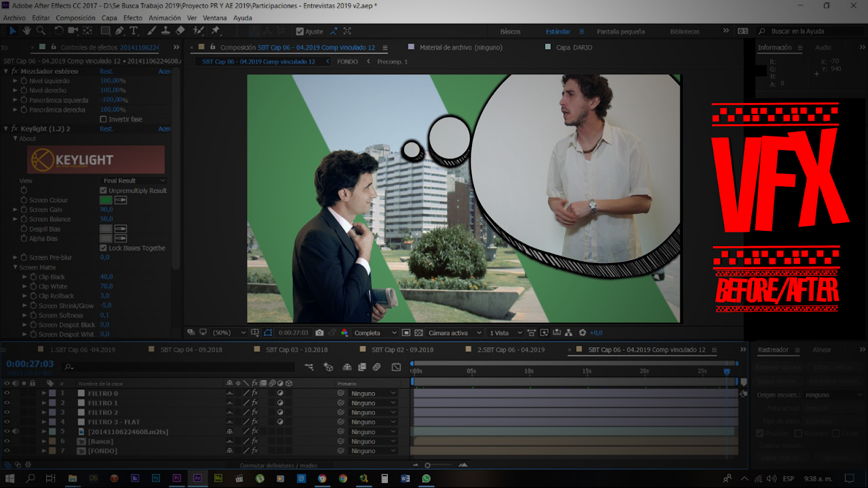Viewport: 868px width, 488px height.
Task: Open the Cámara activa dropdown
Action: pos(455,332)
